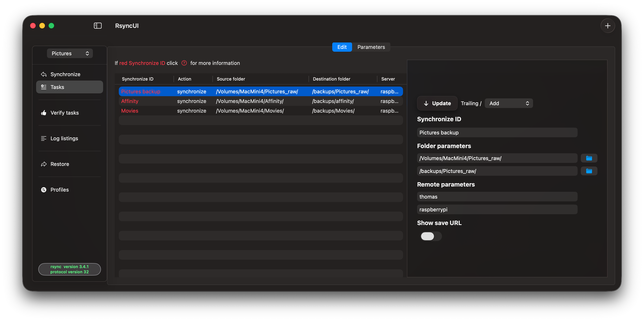Open the Pictures profile dropdown

pos(70,53)
